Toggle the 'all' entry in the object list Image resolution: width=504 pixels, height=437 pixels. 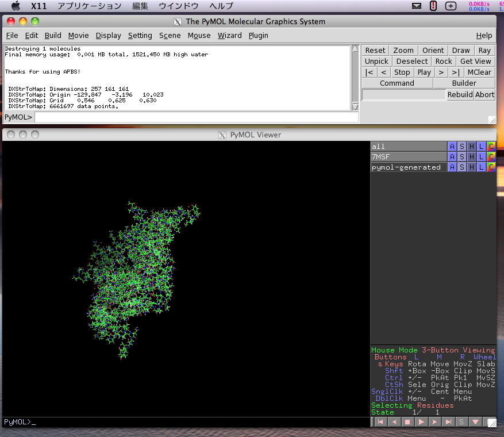click(x=409, y=146)
